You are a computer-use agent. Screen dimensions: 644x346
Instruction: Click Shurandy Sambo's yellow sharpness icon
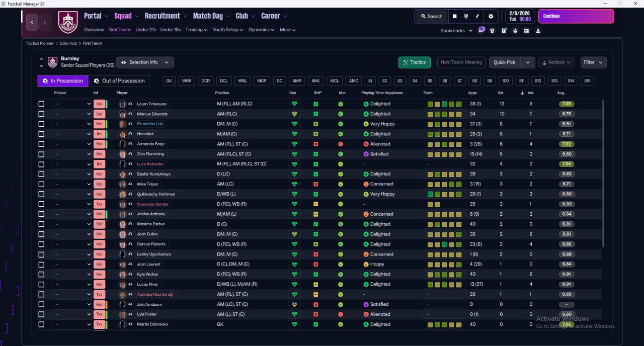pyautogui.click(x=315, y=204)
